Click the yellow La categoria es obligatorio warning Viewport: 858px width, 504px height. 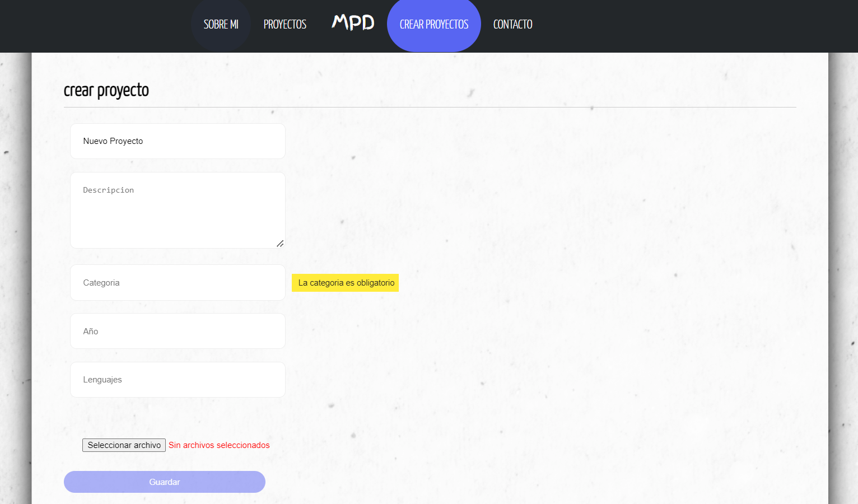(x=345, y=283)
